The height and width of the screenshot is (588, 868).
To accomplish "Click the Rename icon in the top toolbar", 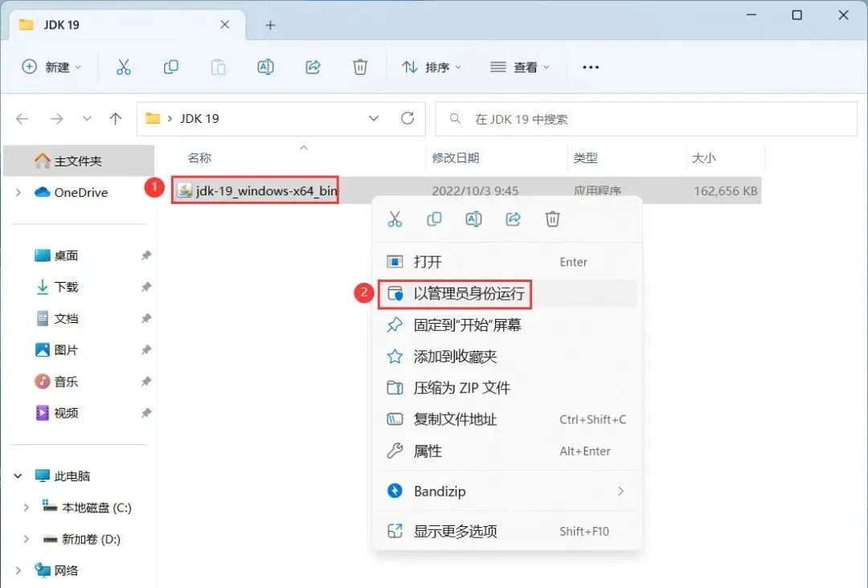I will (x=266, y=67).
